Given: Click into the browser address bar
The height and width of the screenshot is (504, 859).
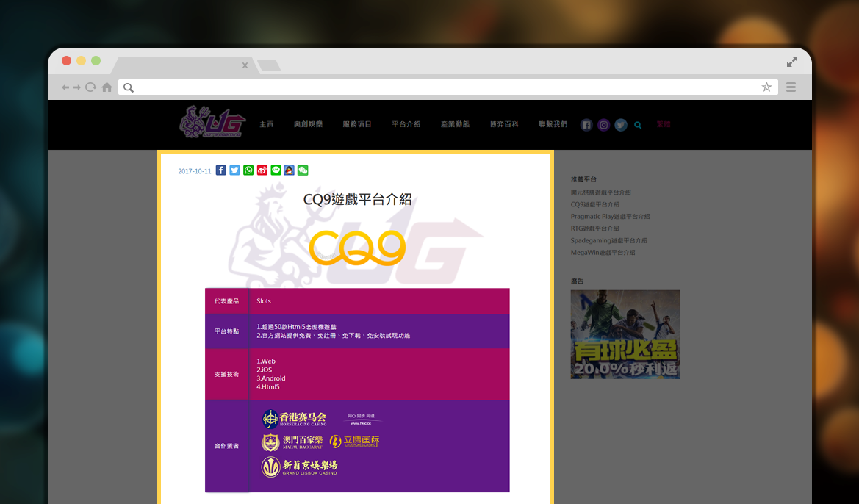Looking at the screenshot, I should click(x=448, y=87).
